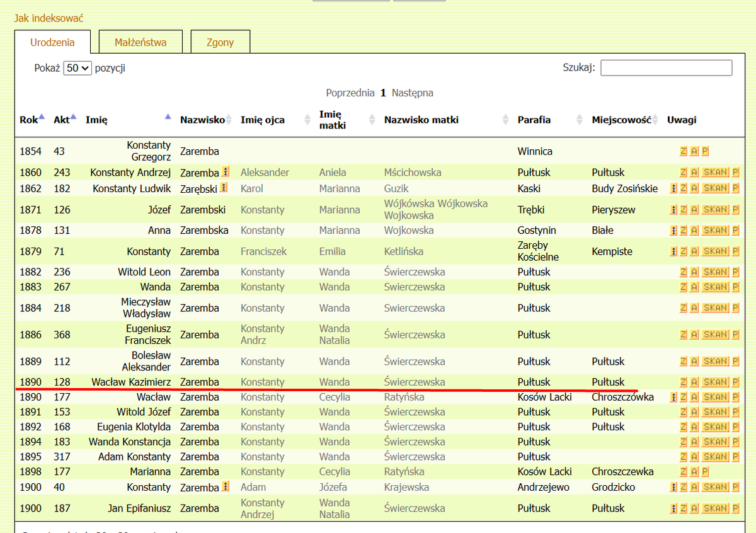This screenshot has height=533, width=756.
Task: Click Wójkówska Wójkowska Wojkowska cell
Action: pyautogui.click(x=436, y=209)
